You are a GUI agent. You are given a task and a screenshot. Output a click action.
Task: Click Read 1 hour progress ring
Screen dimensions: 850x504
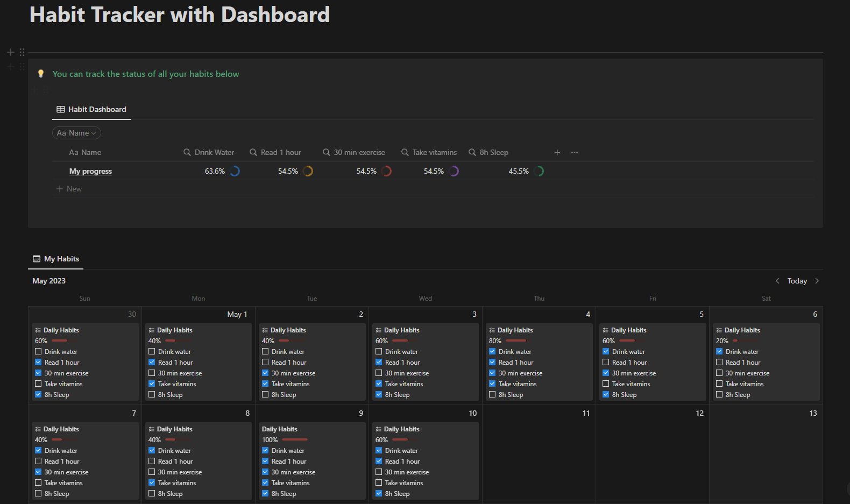(308, 171)
